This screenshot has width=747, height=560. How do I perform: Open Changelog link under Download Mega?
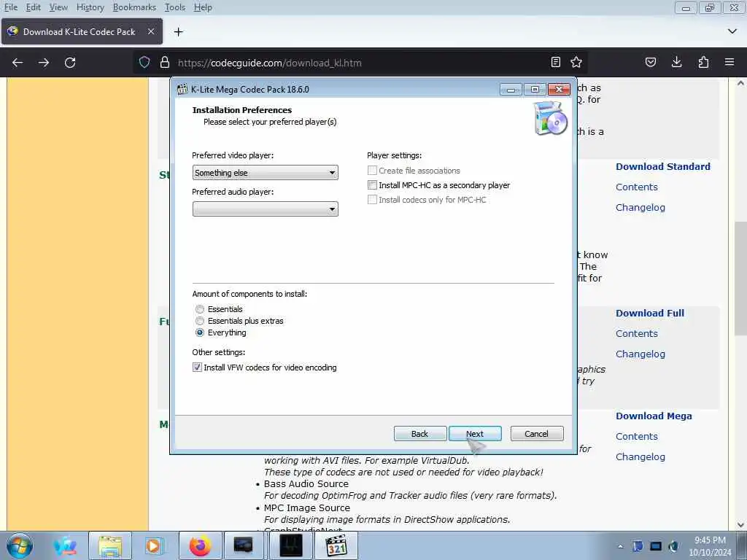click(640, 457)
